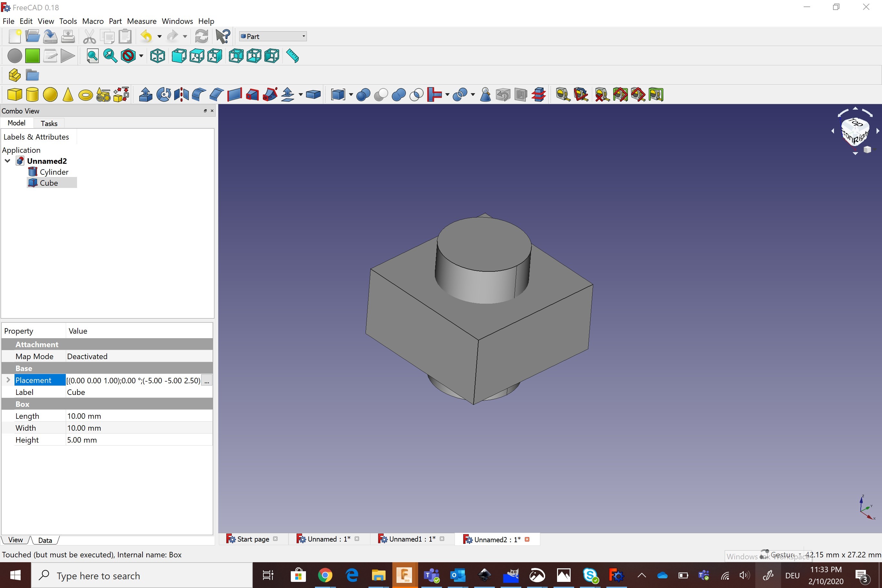
Task: Click the Extrude shape tool
Action: (x=145, y=94)
